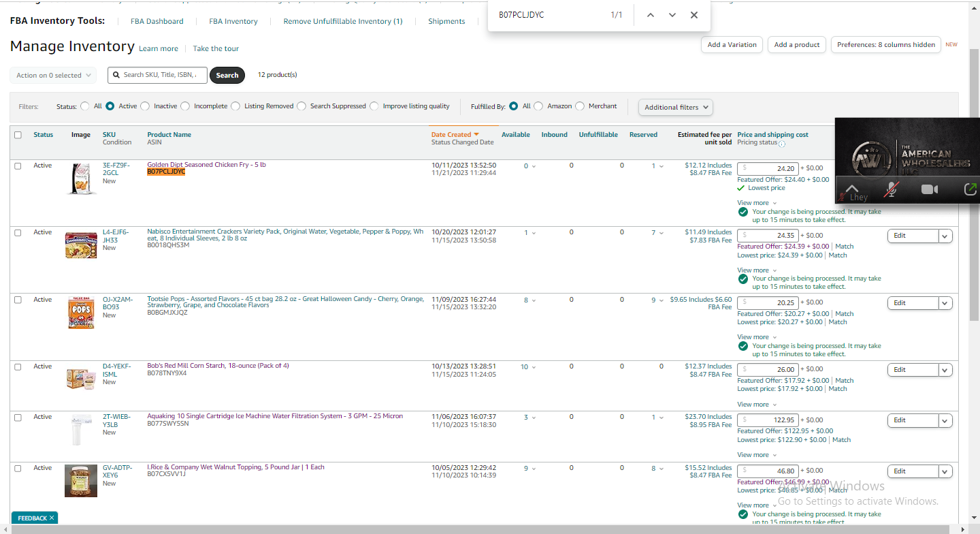Open Bob's Red Mill Corn Starch thumbnail

click(x=81, y=378)
